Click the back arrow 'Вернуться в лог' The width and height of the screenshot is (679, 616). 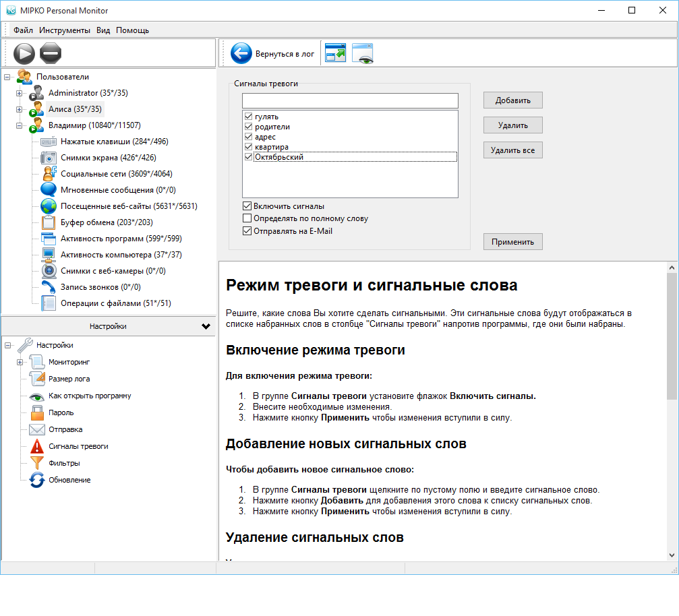(x=241, y=54)
